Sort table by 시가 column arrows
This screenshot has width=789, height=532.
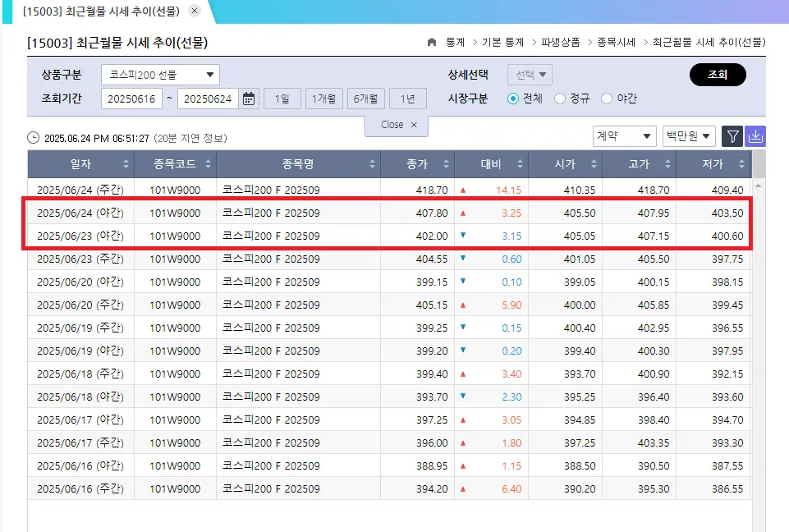[x=594, y=164]
